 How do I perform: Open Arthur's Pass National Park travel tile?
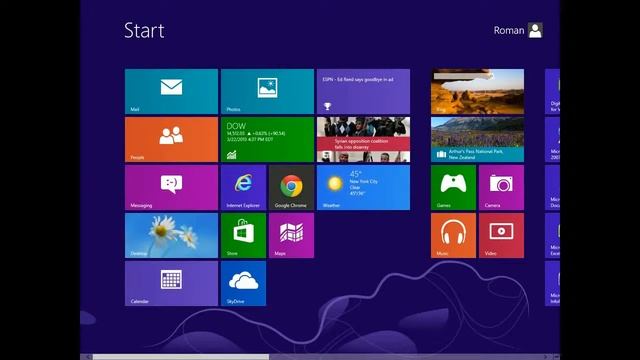(x=478, y=140)
